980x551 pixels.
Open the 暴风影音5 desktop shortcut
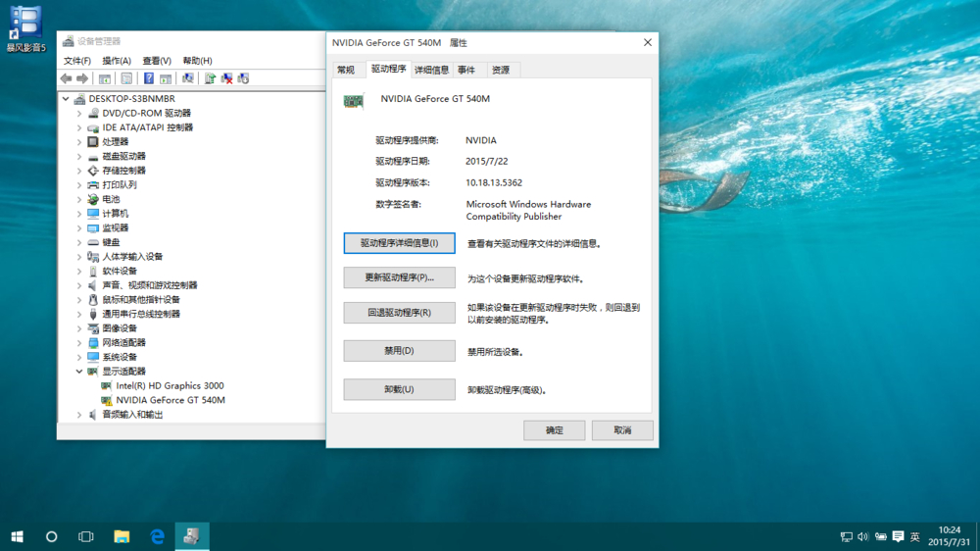click(25, 28)
